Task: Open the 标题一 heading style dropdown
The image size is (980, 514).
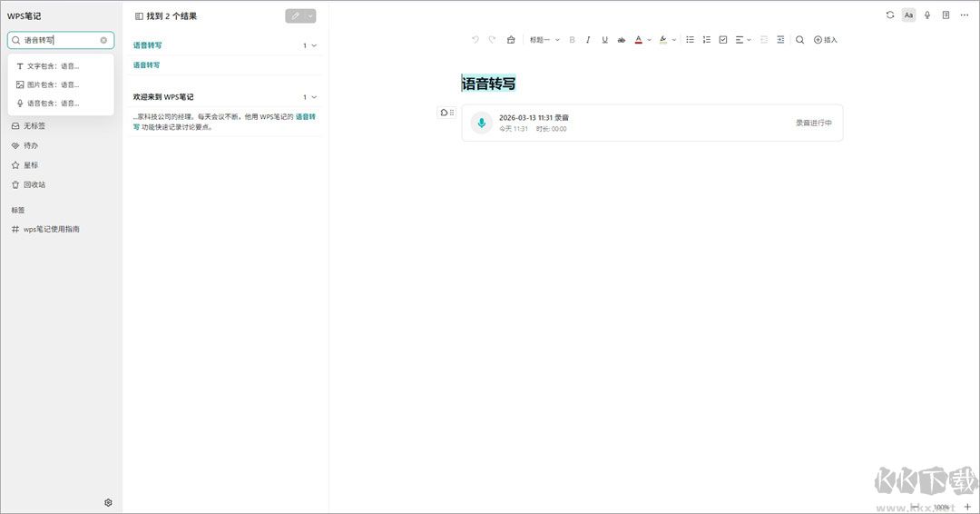Action: [544, 39]
